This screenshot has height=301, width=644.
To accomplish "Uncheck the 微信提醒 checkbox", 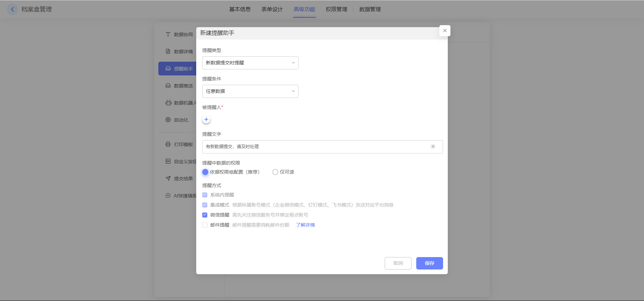I will 205,215.
